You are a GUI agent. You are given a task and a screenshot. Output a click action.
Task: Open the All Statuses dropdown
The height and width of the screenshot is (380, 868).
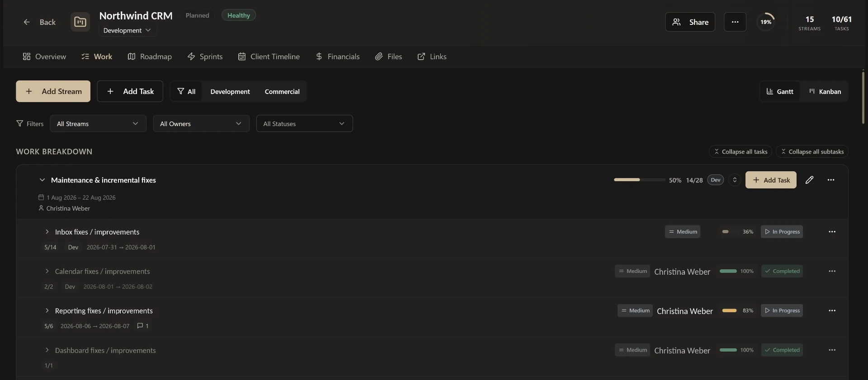(304, 123)
